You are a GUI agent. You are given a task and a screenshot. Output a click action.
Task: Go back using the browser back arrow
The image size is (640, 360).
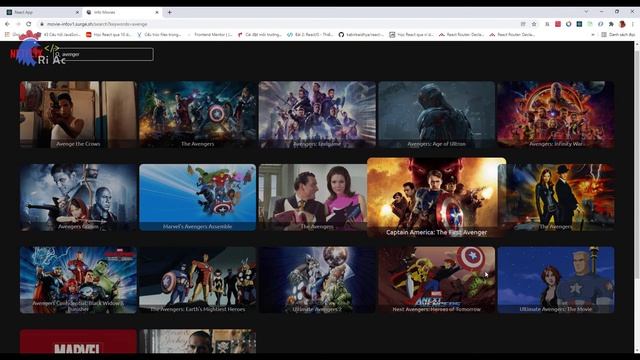(7, 24)
